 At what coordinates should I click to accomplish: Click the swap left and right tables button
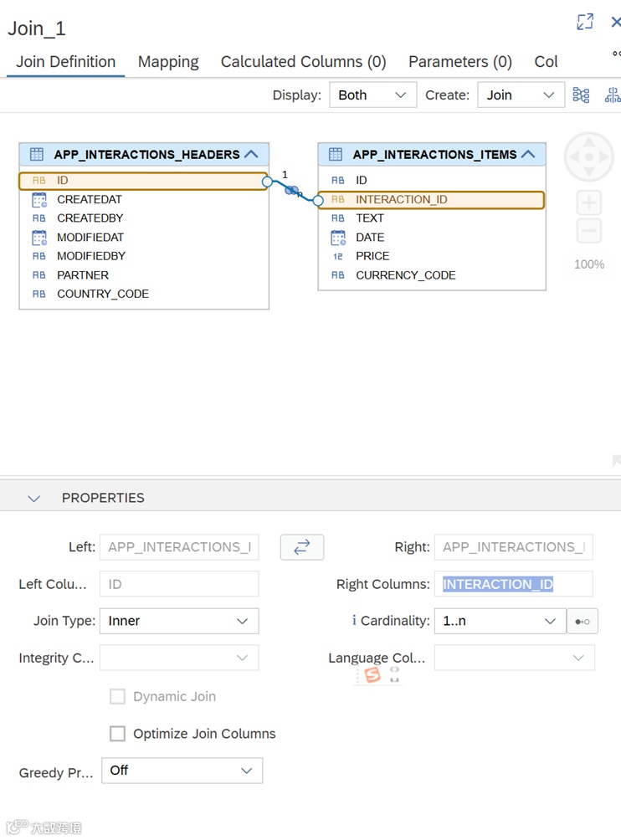point(301,547)
